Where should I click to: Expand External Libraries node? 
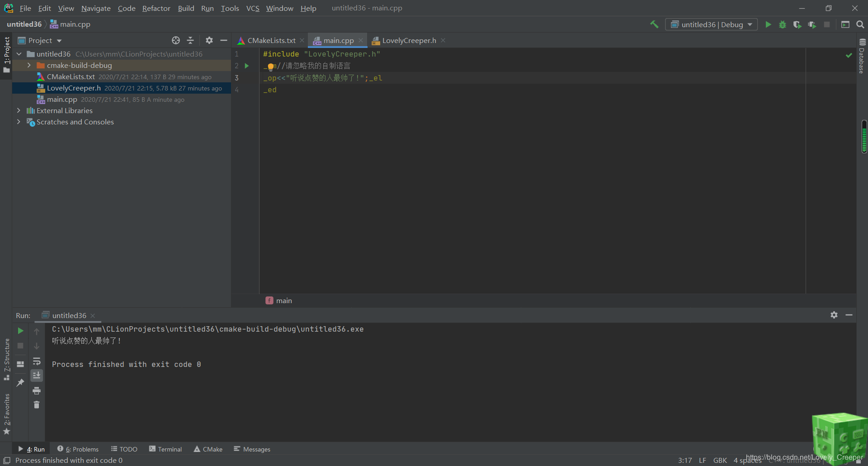19,110
